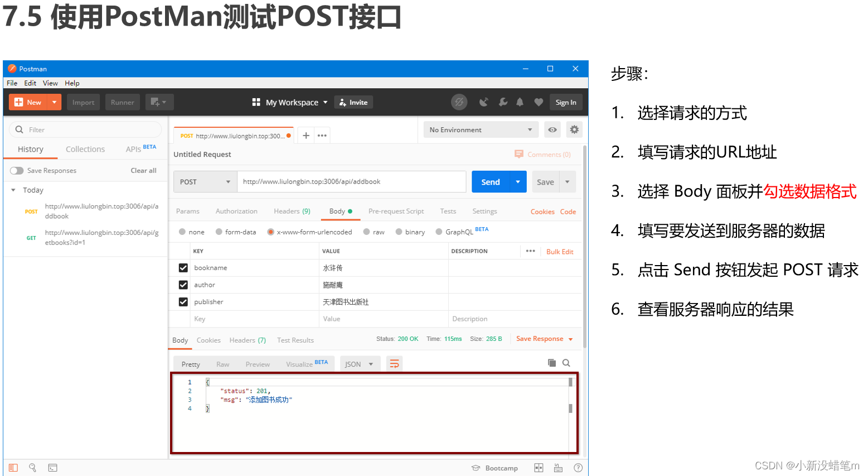Click the environment quick look eye icon
This screenshot has height=476, width=868.
point(552,129)
